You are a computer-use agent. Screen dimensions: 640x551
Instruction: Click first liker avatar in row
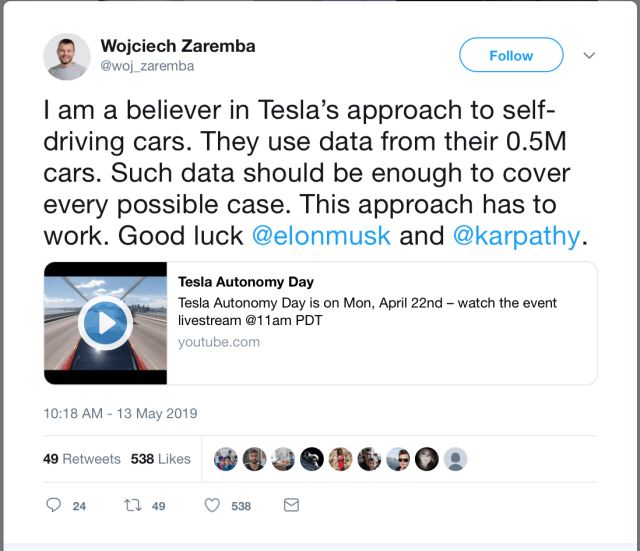click(x=226, y=459)
